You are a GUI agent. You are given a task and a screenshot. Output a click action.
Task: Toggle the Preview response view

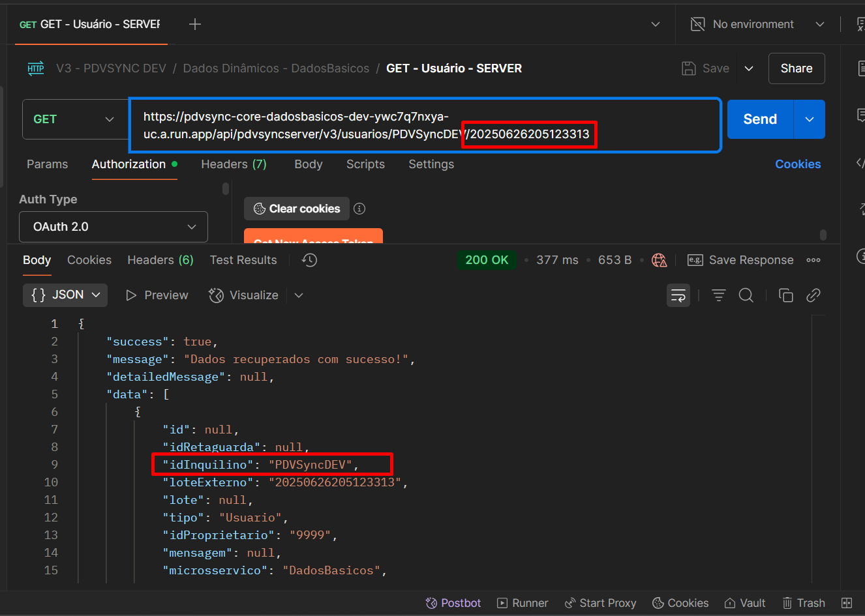[157, 295]
